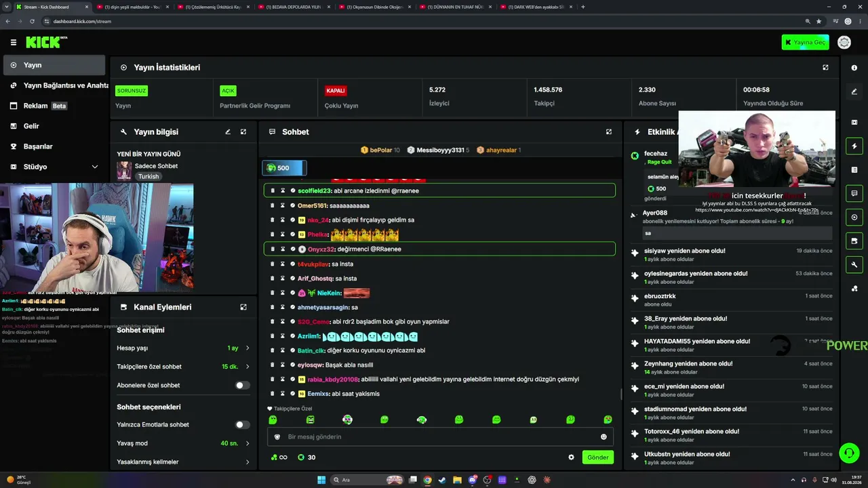Image resolution: width=868 pixels, height=488 pixels.
Task: Delete the message from Batin_clk
Action: point(273,350)
